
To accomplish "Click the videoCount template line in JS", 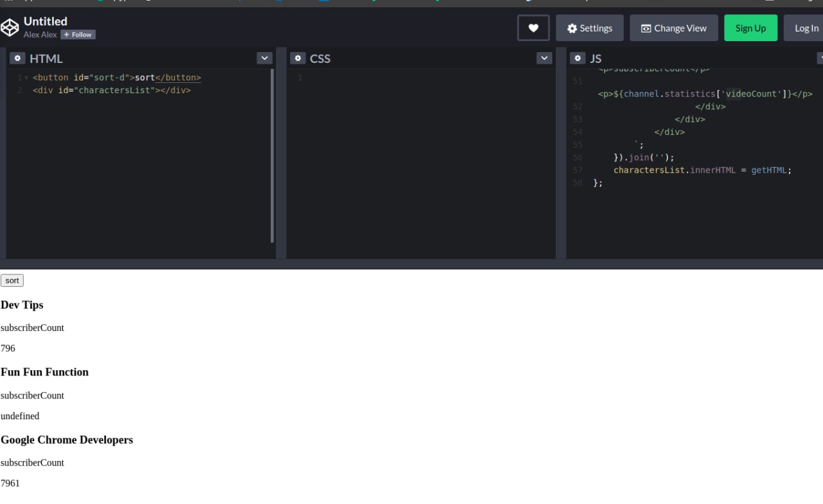I will pyautogui.click(x=705, y=94).
